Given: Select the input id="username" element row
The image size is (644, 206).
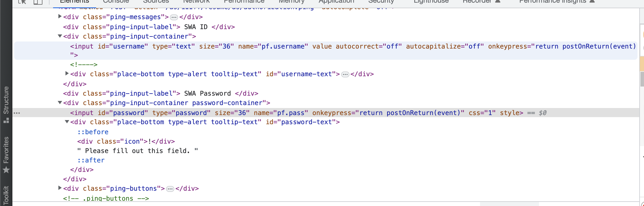Looking at the screenshot, I should coord(326,51).
